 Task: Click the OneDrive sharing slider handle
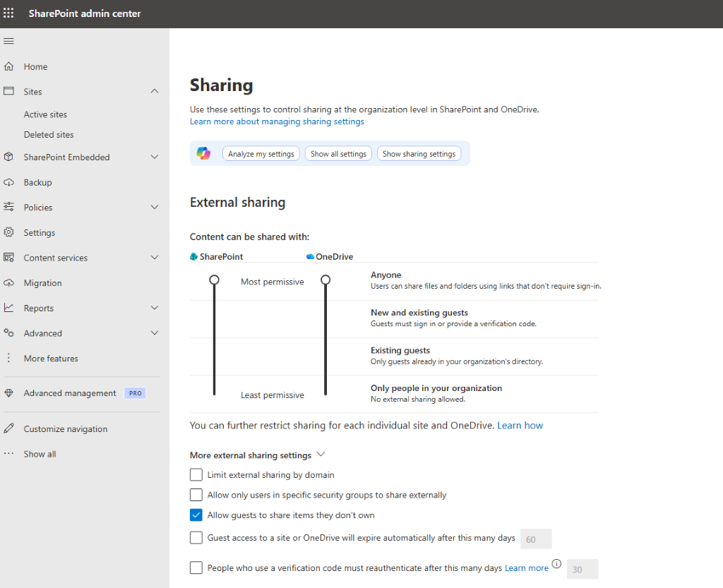click(325, 280)
